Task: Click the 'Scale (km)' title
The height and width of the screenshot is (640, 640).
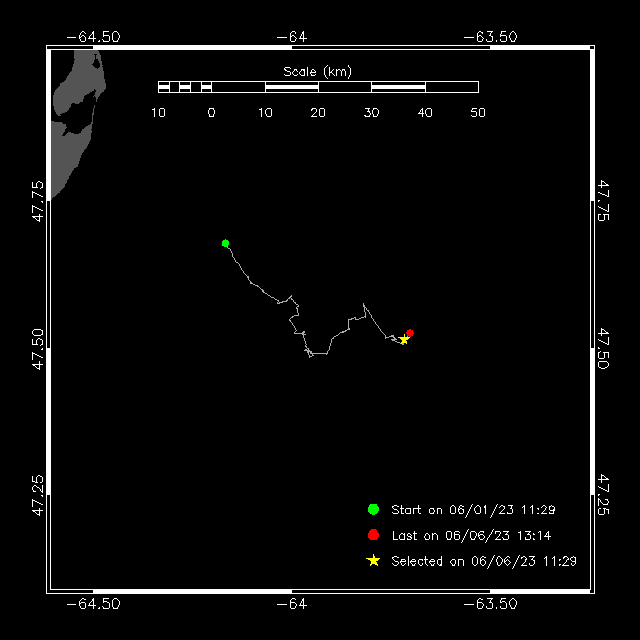Action: coord(318,72)
